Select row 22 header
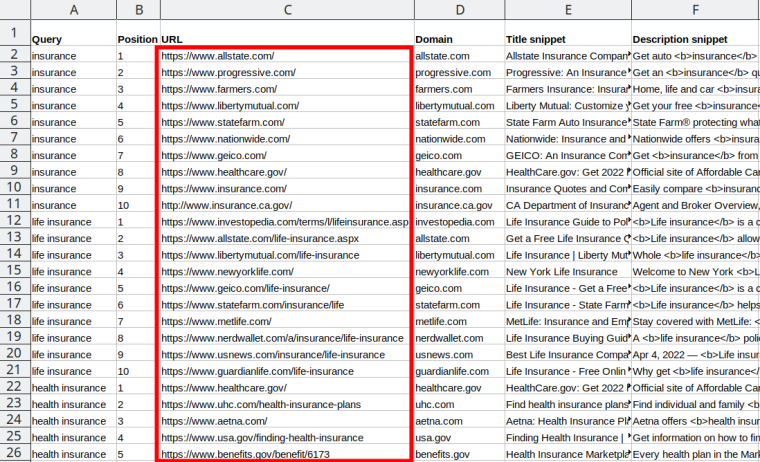This screenshot has width=760, height=462. click(15, 386)
